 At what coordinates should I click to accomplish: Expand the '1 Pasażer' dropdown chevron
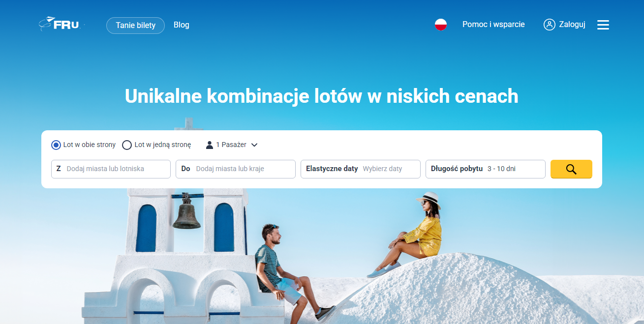coord(254,145)
